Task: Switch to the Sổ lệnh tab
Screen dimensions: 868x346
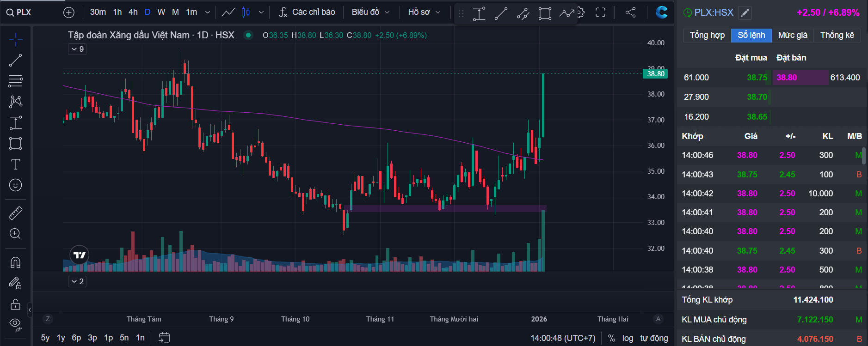Action: tap(751, 35)
